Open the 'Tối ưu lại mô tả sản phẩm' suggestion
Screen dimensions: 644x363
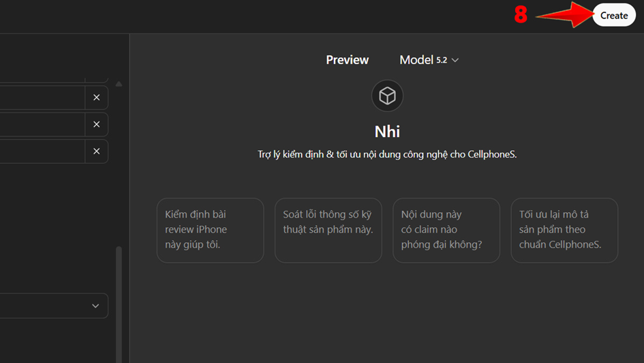[x=564, y=230]
